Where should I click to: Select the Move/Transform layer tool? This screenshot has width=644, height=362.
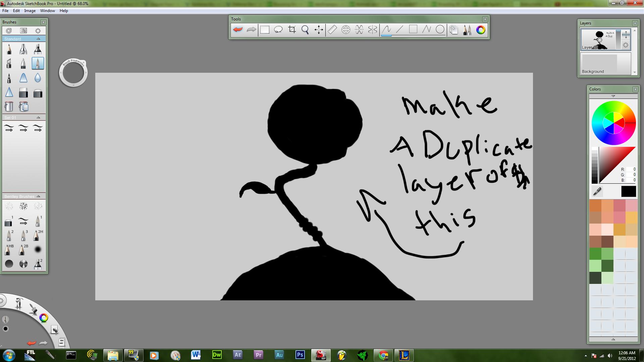click(x=319, y=30)
